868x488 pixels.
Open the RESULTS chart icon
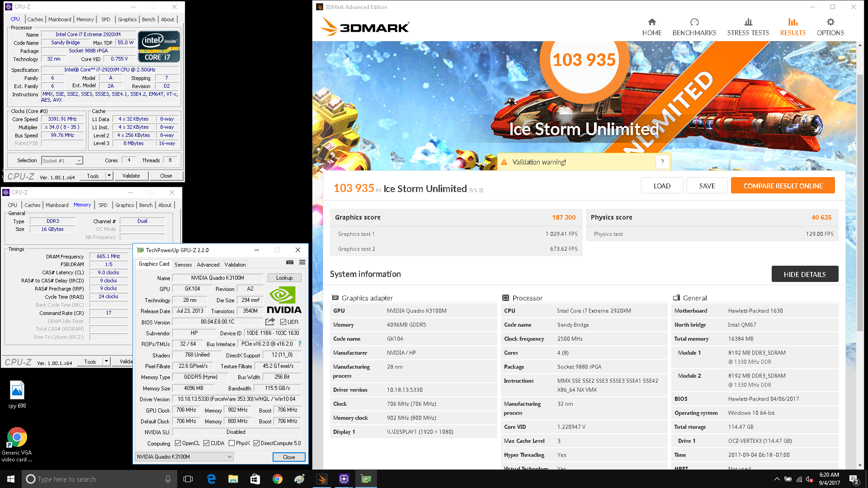click(793, 22)
